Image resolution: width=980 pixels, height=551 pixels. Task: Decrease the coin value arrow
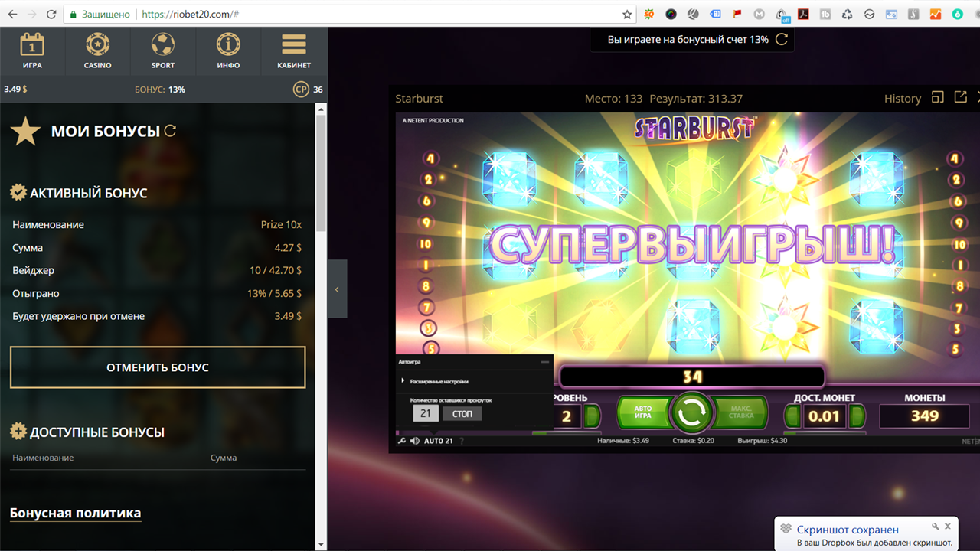click(793, 416)
